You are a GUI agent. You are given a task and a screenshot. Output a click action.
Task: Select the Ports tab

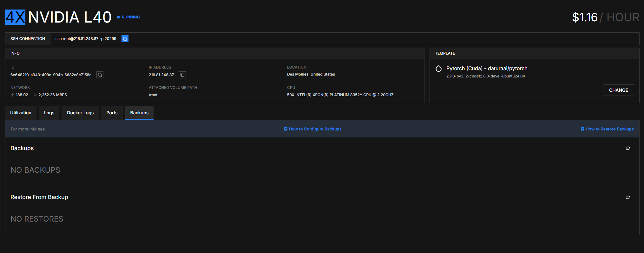point(112,113)
